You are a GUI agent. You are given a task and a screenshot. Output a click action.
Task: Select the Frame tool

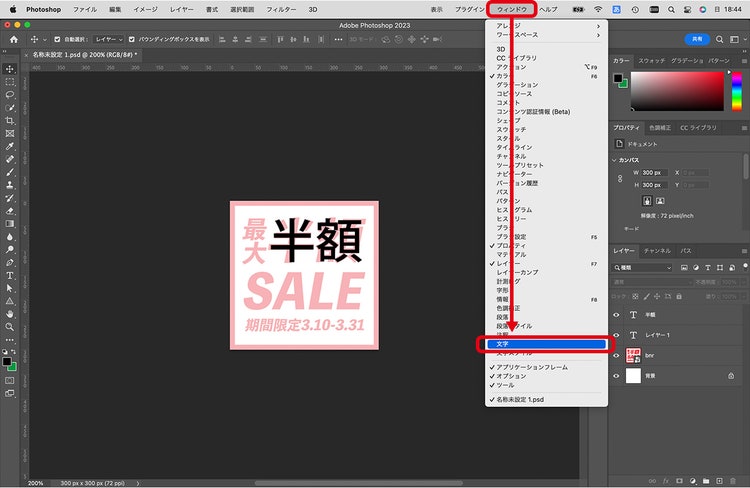click(10, 133)
